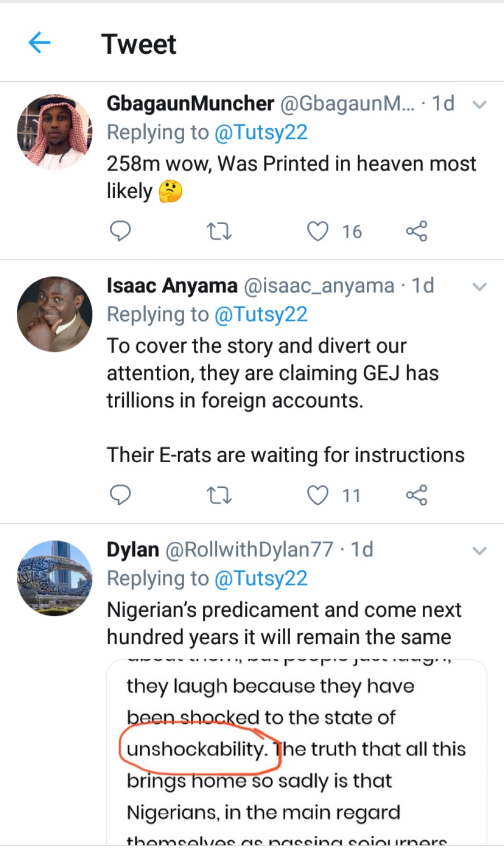Like GbagaunMuncher's tweet with 16 likes

pyautogui.click(x=318, y=231)
